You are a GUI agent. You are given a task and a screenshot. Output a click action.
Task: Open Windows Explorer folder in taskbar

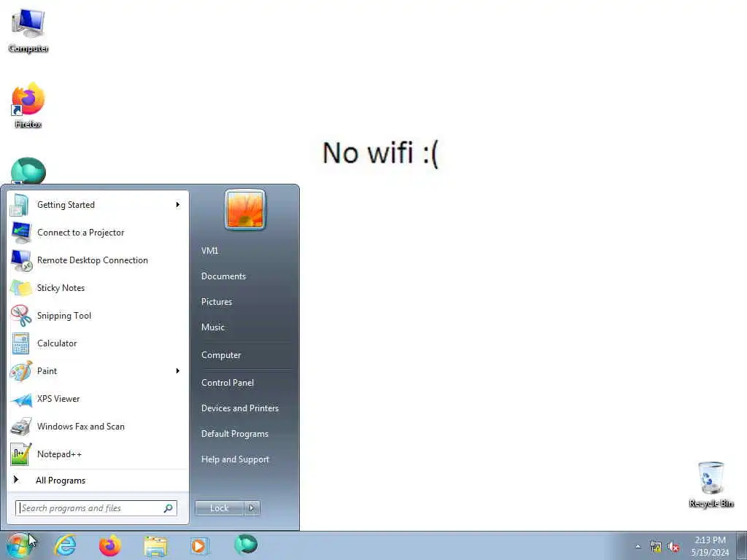(x=155, y=546)
